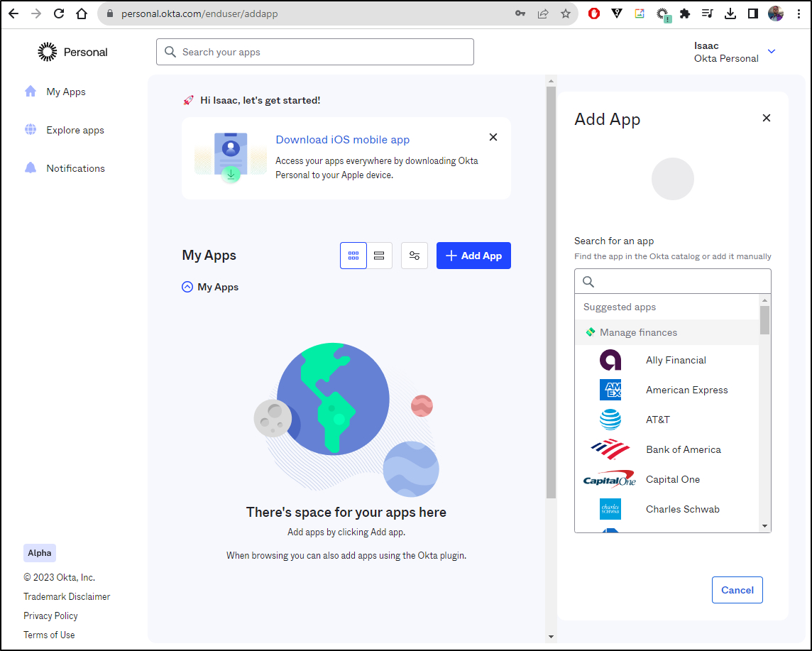Open the Trademark Disclaimer link
Viewport: 812px width, 651px height.
pos(67,596)
